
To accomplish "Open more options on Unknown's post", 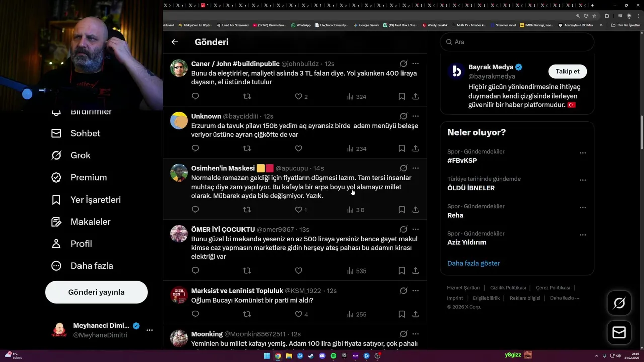I will (415, 116).
